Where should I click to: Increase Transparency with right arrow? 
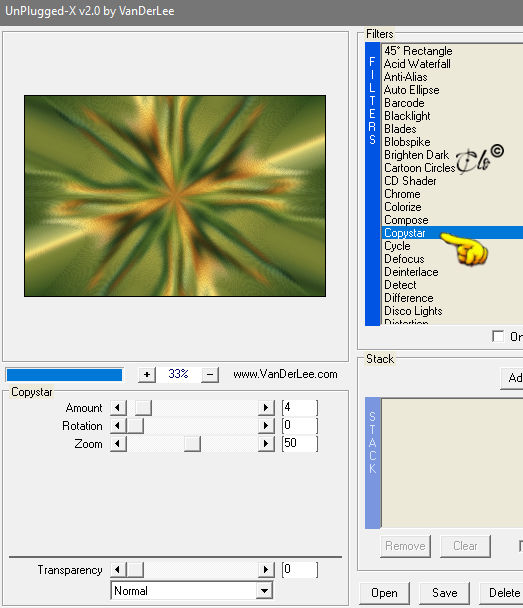[266, 570]
